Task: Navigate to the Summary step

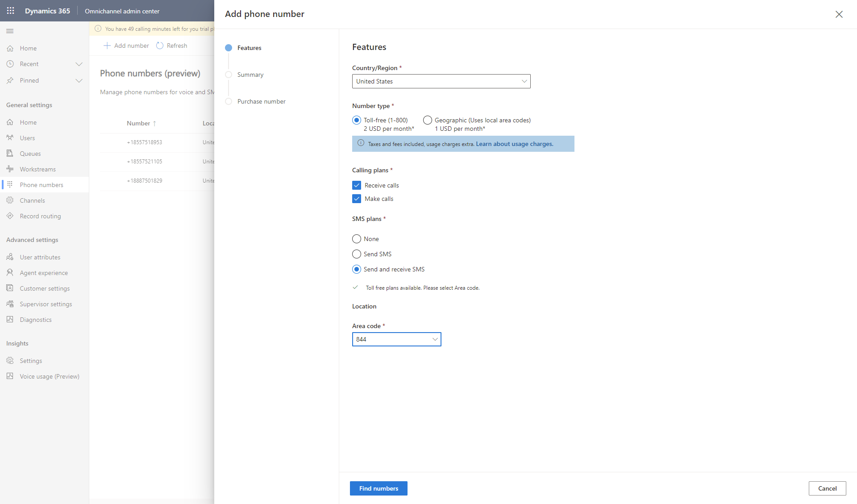Action: pyautogui.click(x=251, y=75)
